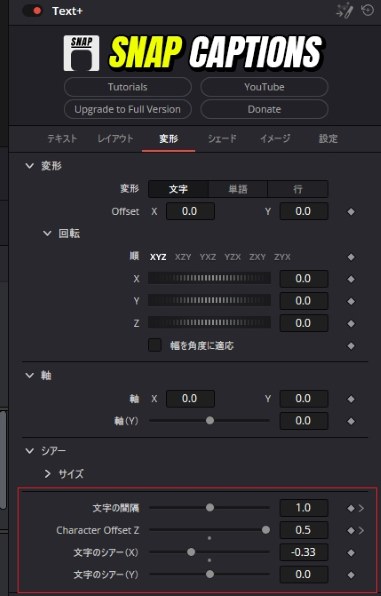Click the Donate button
The width and height of the screenshot is (381, 596).
coord(264,109)
